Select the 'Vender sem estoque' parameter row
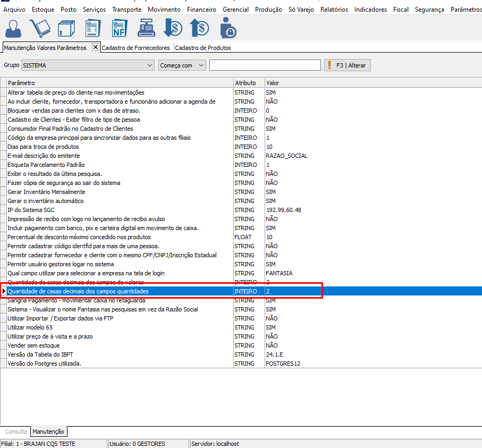This screenshot has height=448, width=482. [x=33, y=345]
